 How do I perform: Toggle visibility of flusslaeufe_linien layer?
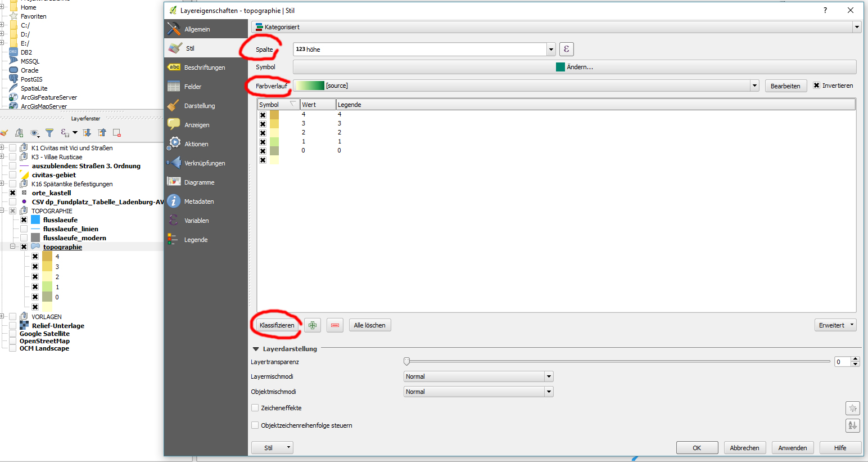[x=24, y=229]
